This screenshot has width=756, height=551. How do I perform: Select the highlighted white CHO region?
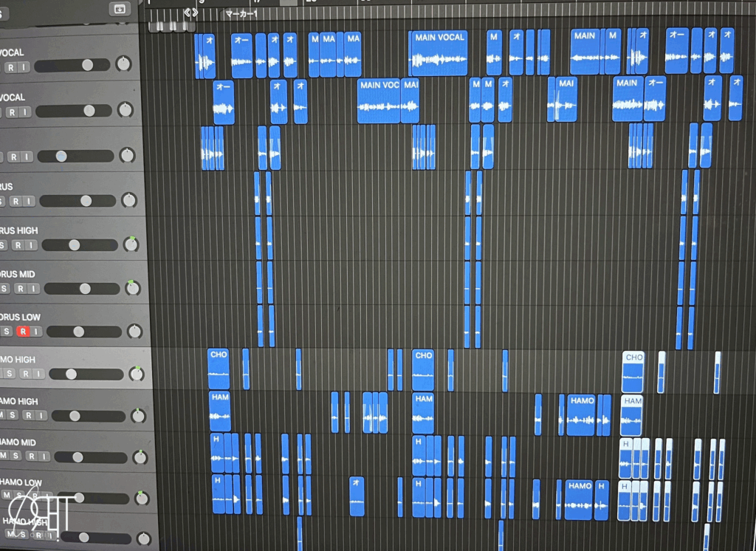[x=633, y=372]
